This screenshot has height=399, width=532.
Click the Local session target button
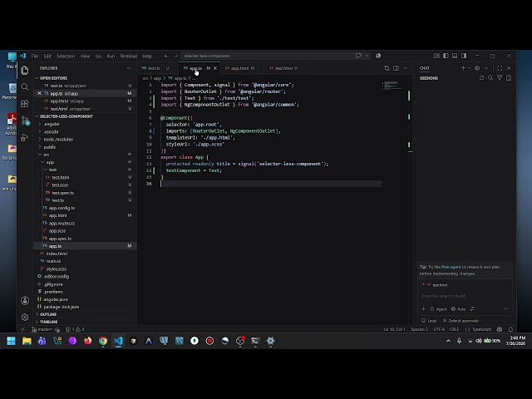click(429, 321)
